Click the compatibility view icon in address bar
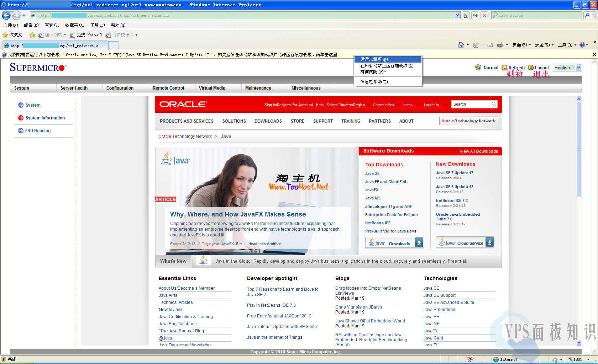The image size is (598, 364). click(x=466, y=15)
